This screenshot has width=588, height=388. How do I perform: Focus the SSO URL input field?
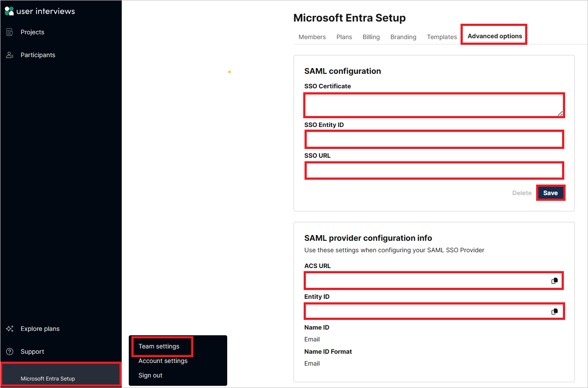tap(434, 170)
